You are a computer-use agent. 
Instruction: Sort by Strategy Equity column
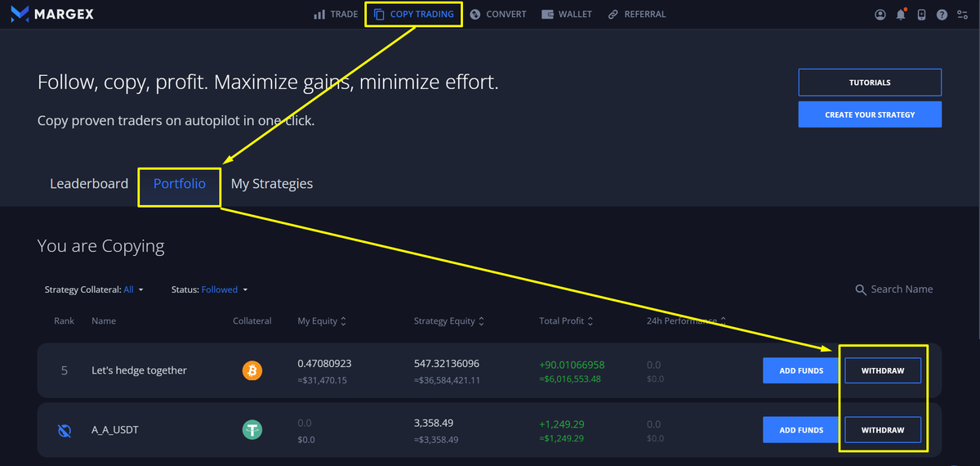(x=449, y=321)
